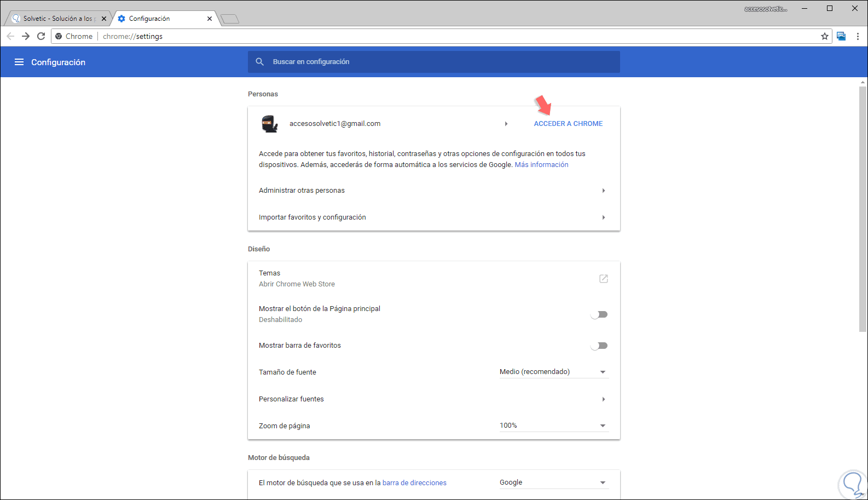The image size is (868, 500).
Task: Minimize the Chrome window
Action: [805, 8]
